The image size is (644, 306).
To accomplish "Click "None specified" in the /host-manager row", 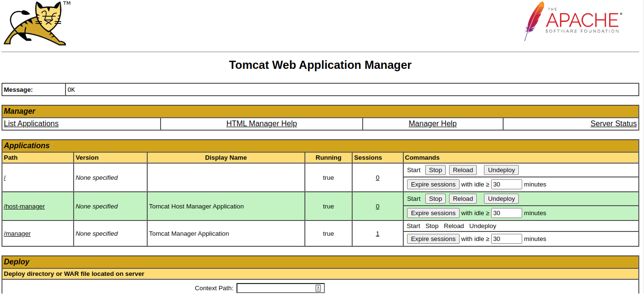I will coord(97,206).
